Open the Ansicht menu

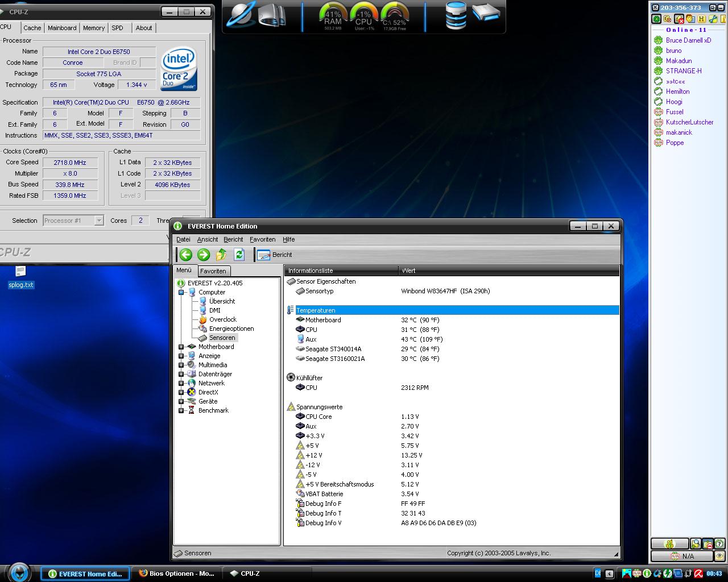(x=208, y=239)
